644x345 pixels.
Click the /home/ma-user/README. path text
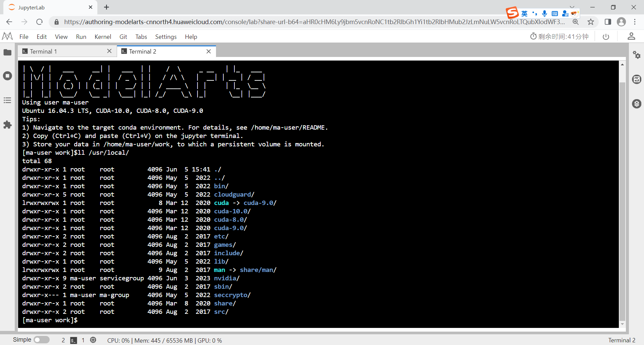(x=289, y=128)
